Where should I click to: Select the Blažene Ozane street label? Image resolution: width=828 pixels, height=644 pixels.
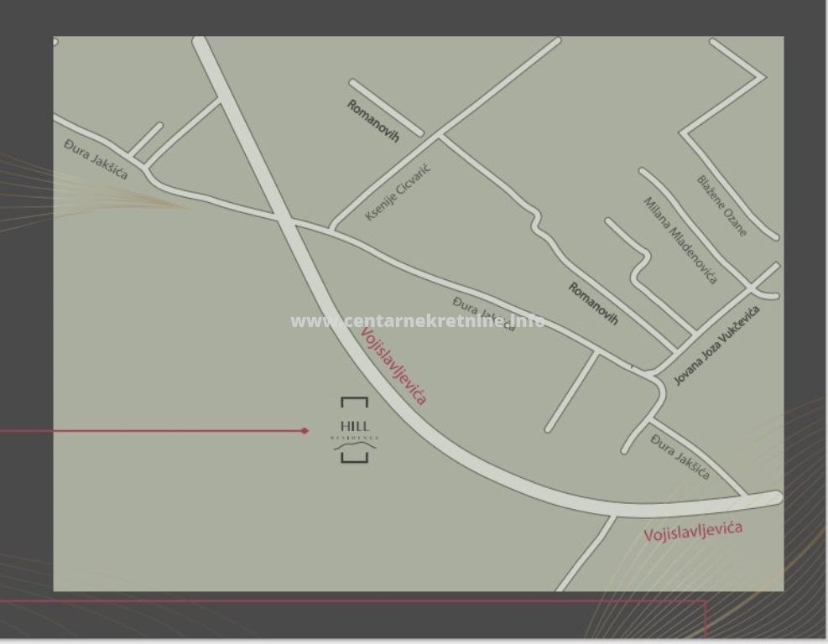[721, 205]
